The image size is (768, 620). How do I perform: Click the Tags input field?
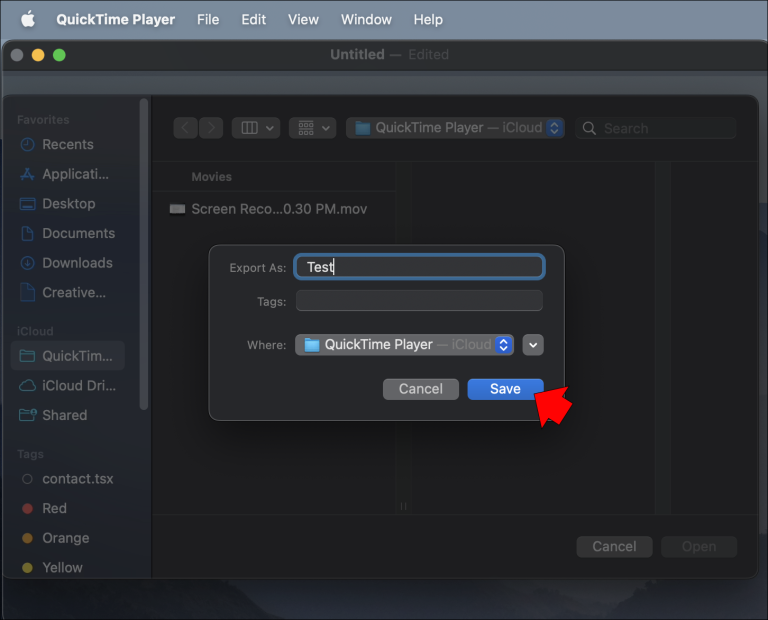(x=420, y=301)
